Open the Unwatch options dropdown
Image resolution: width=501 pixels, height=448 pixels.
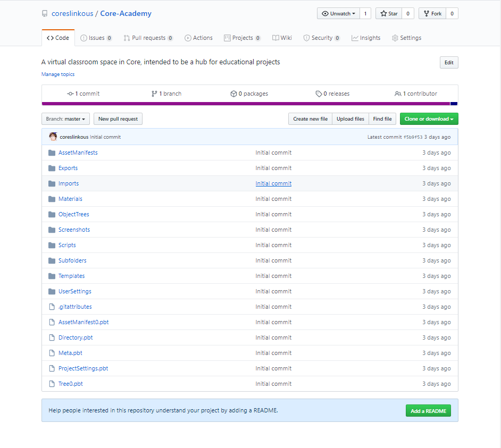click(x=354, y=13)
